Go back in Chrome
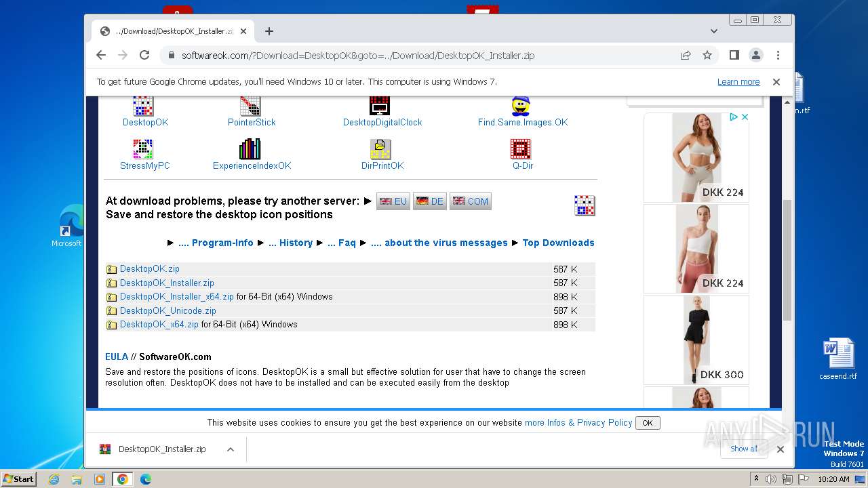The height and width of the screenshot is (488, 868). (101, 55)
